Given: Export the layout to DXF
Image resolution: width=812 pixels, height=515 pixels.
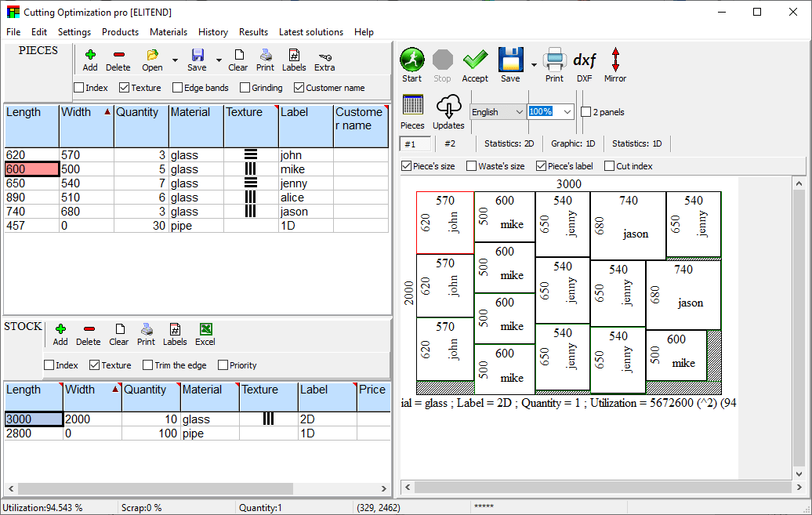Looking at the screenshot, I should point(585,60).
